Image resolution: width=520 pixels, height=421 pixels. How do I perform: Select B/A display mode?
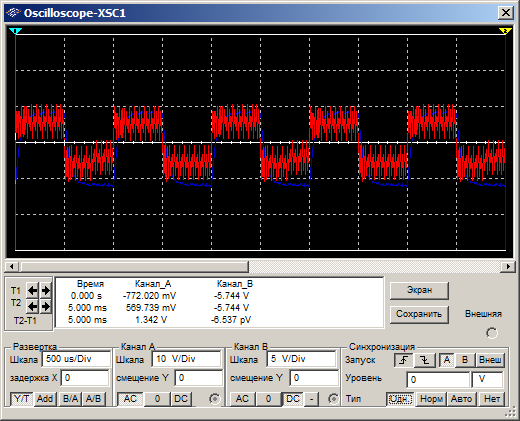(x=70, y=399)
